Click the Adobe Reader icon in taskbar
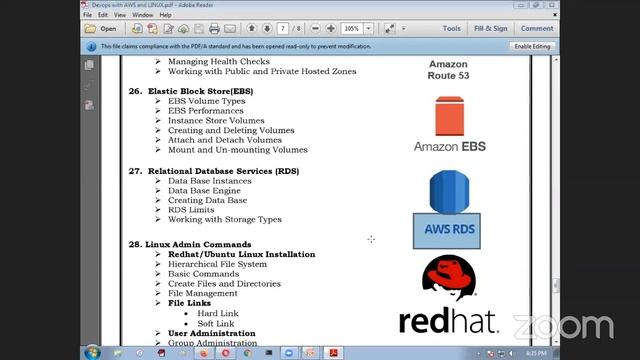This screenshot has height=360, width=640. click(333, 353)
